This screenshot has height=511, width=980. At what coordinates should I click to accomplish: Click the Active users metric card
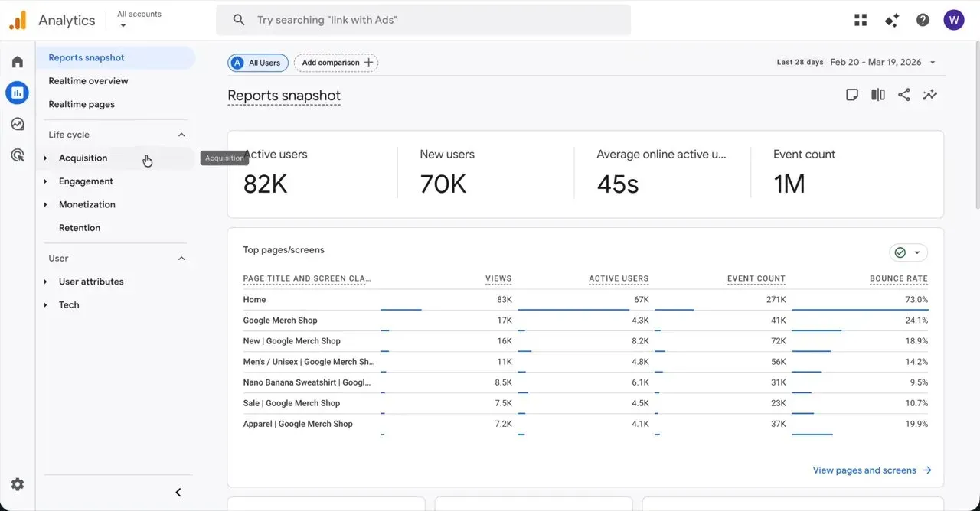coord(313,174)
